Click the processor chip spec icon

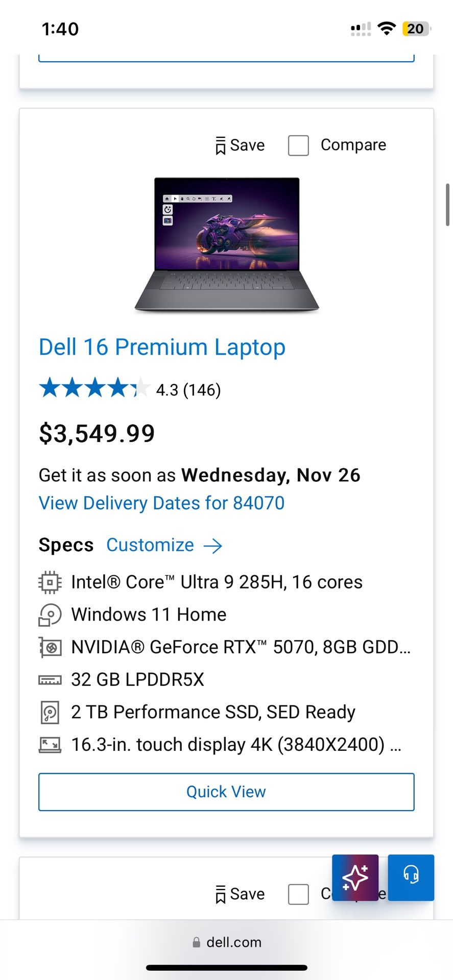coord(50,582)
